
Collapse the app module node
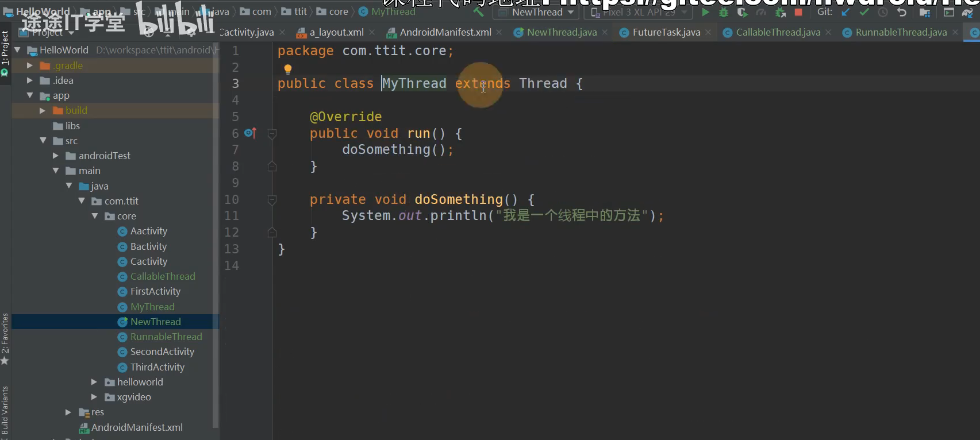tap(30, 95)
